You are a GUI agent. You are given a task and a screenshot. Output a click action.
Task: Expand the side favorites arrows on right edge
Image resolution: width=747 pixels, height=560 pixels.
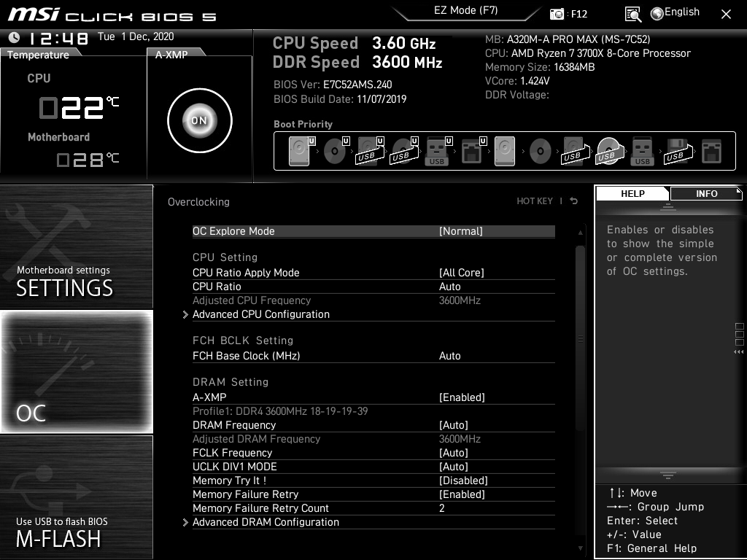coord(739,352)
